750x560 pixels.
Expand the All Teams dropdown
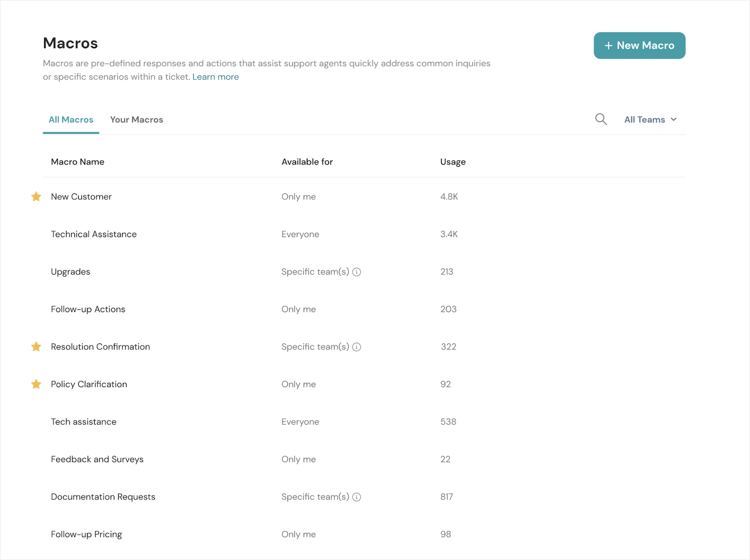pyautogui.click(x=650, y=119)
